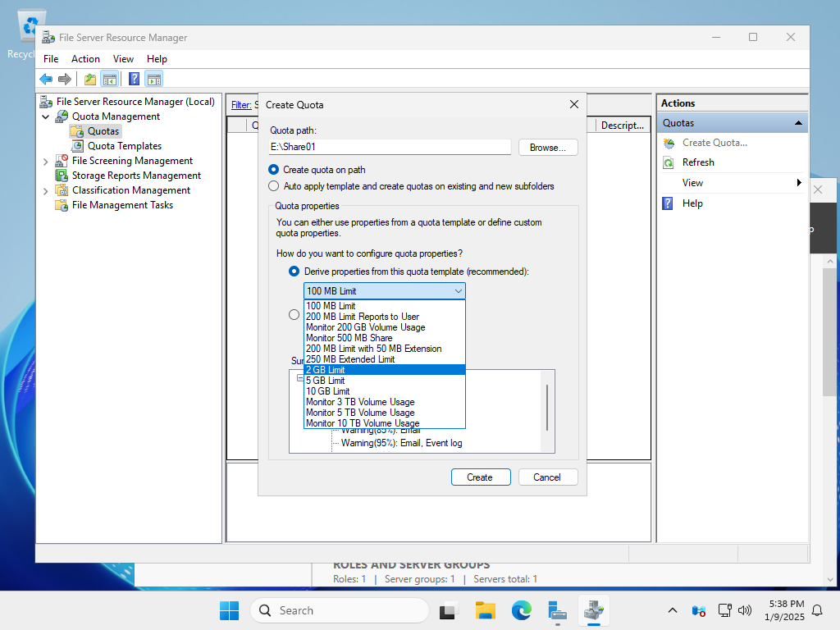The width and height of the screenshot is (840, 630).
Task: Open Storage Reports Management node
Action: pyautogui.click(x=136, y=176)
